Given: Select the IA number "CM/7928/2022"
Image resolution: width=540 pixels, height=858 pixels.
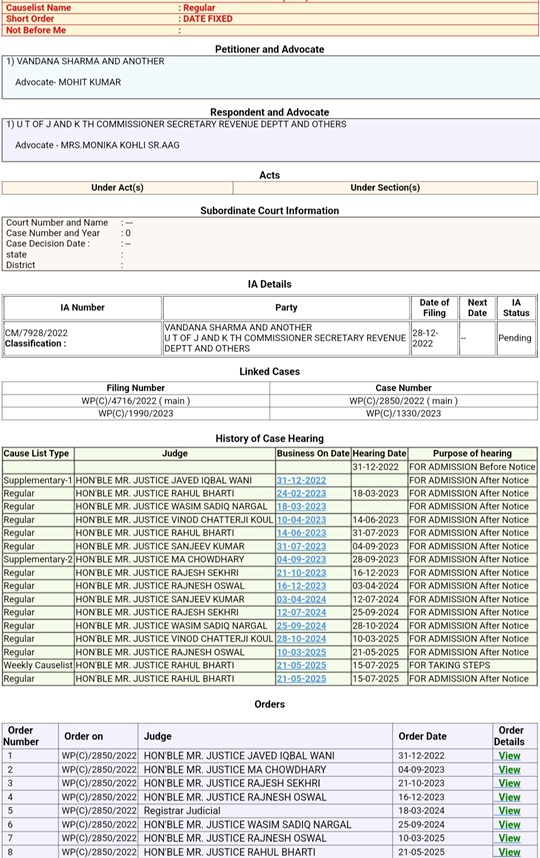Looking at the screenshot, I should [x=36, y=333].
